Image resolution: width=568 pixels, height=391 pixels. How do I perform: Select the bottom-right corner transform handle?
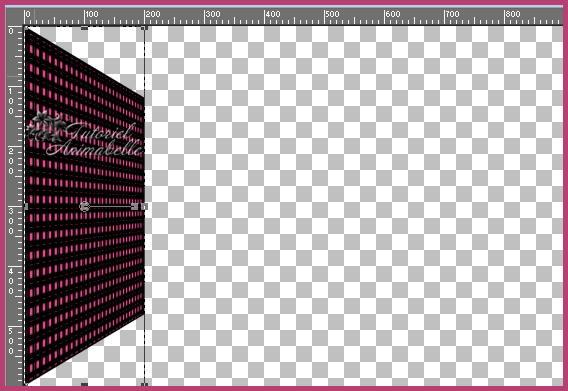point(144,384)
